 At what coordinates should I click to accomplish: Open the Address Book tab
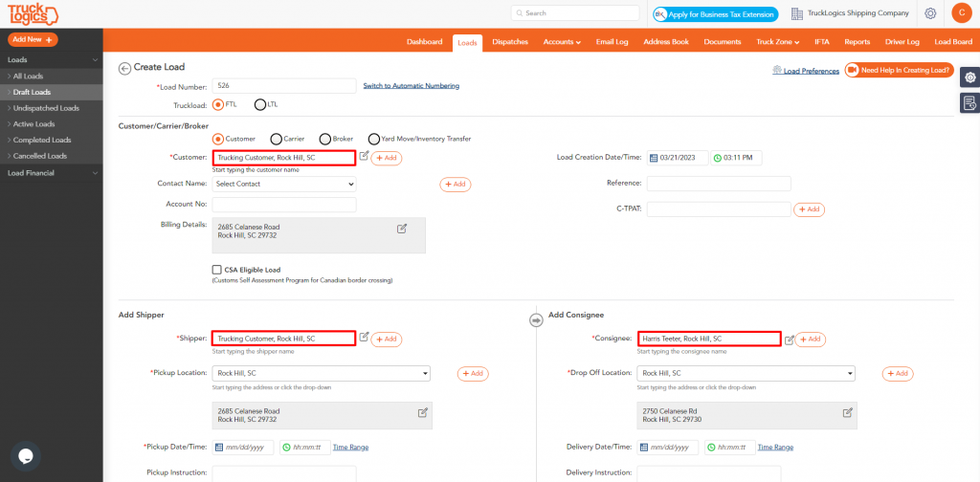(x=666, y=42)
